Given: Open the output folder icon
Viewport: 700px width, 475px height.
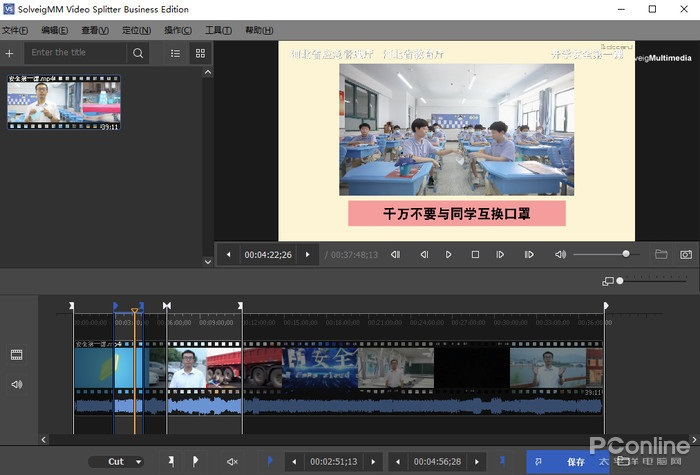Looking at the screenshot, I should [661, 255].
